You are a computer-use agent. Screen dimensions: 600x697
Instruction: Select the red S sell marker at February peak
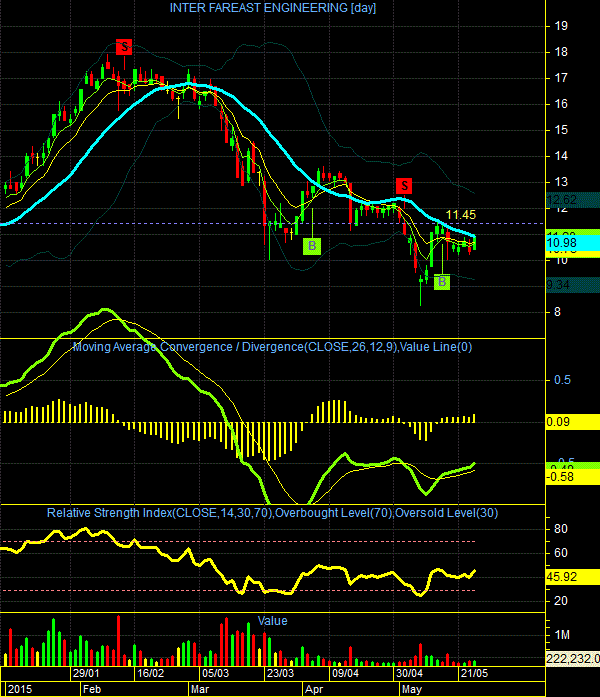pyautogui.click(x=124, y=47)
